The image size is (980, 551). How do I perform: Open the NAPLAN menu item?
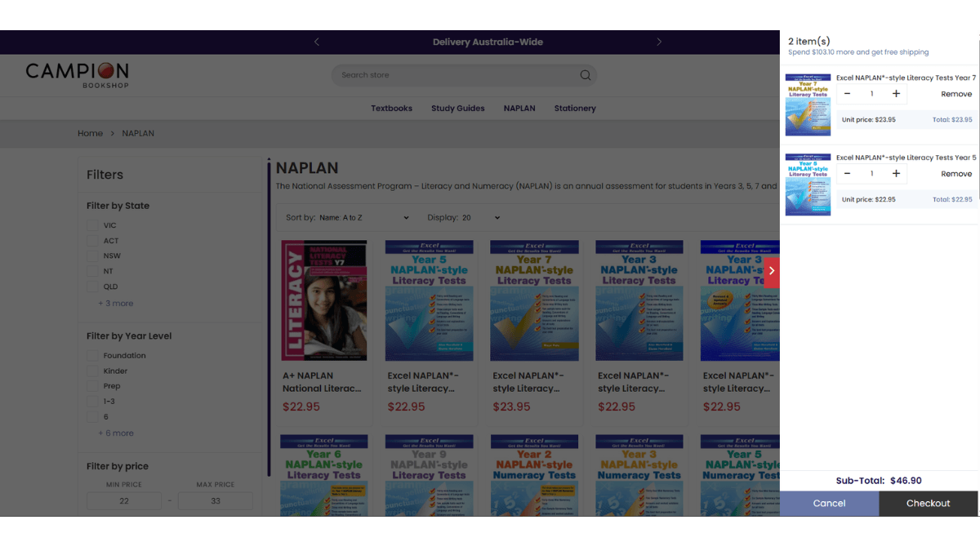[519, 108]
